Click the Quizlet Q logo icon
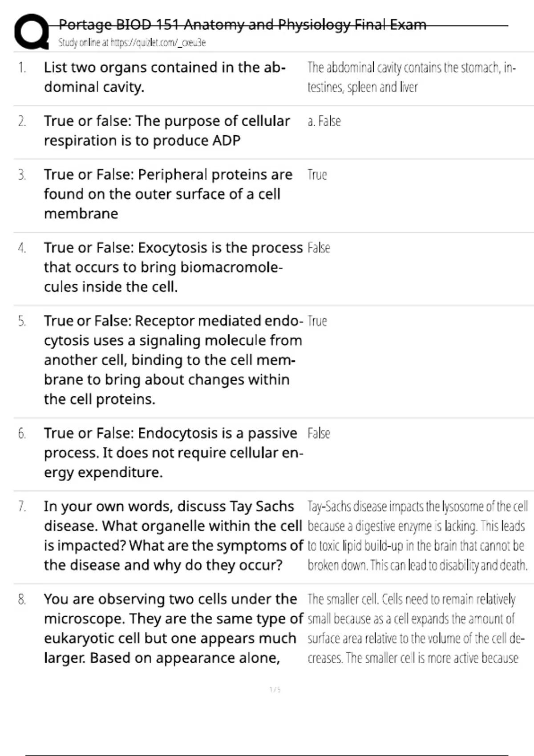 point(31,32)
